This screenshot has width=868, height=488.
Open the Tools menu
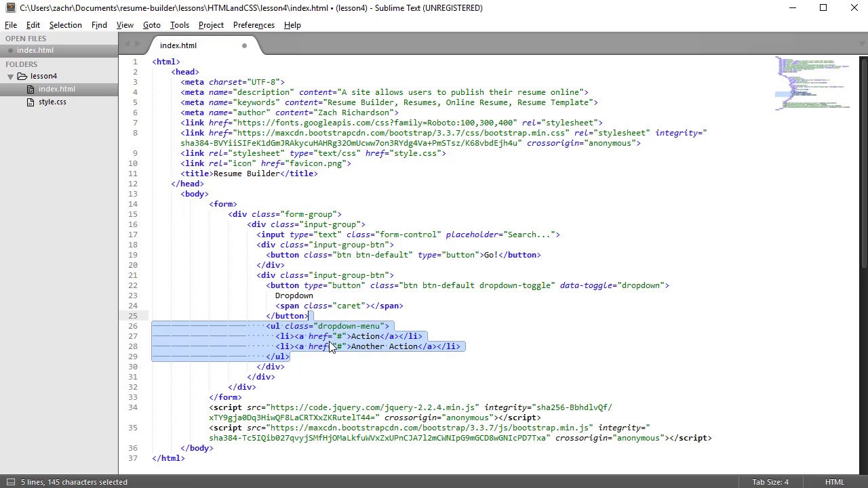pyautogui.click(x=180, y=25)
